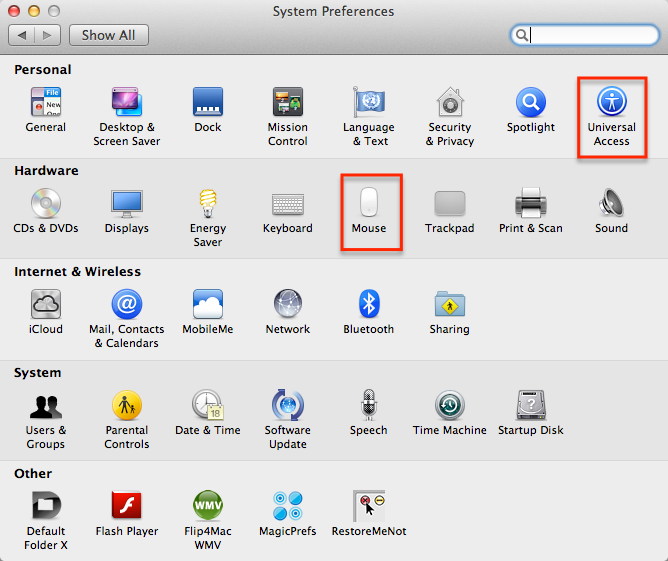
Task: Open Mission Control settings
Action: pos(288,103)
